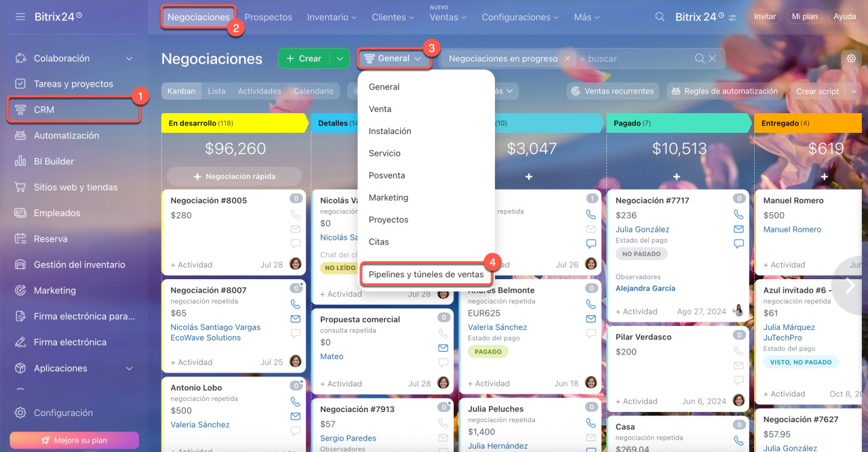Viewport: 868px width, 452px height.
Task: Open the Clientes dropdown in the top menu
Action: [393, 17]
